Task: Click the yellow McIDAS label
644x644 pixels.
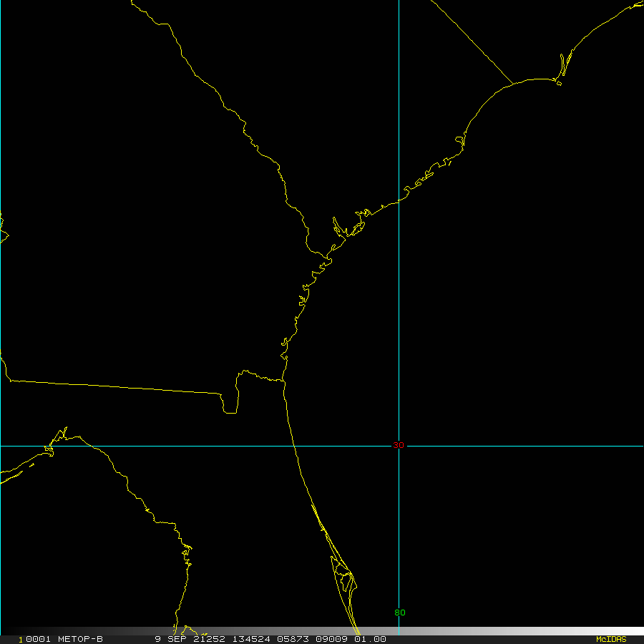Action: pyautogui.click(x=610, y=639)
